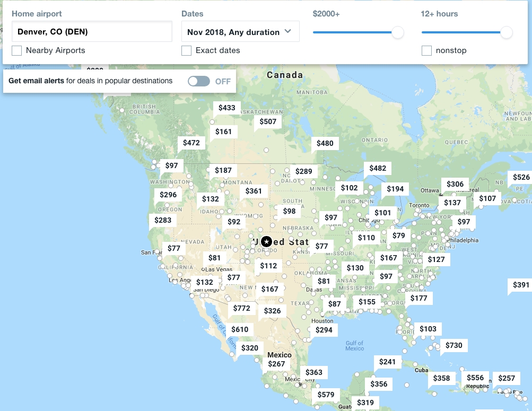Open the $241 fare marker near Cuba

coord(387,362)
